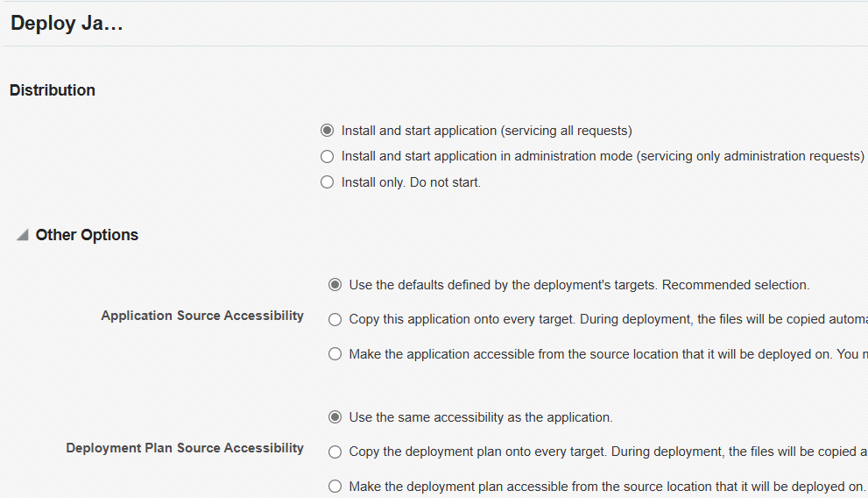The height and width of the screenshot is (498, 868).
Task: Click the 'Distribution' section heading
Action: 53,90
